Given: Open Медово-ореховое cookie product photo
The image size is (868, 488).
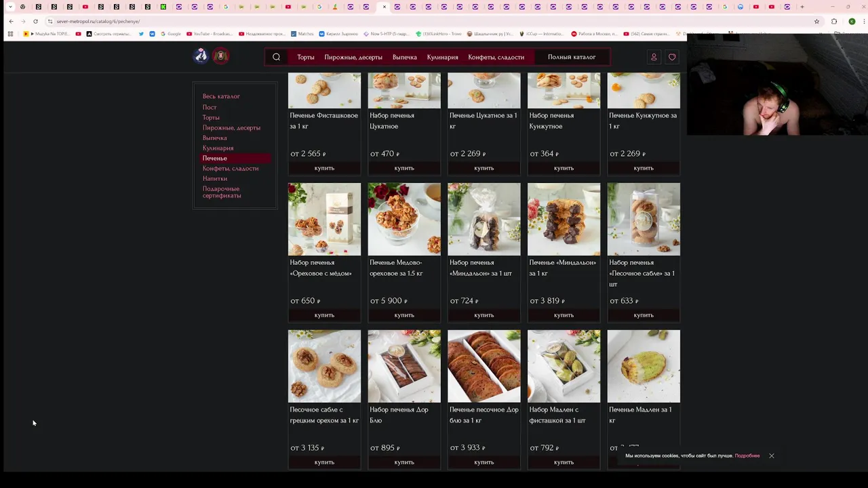Looking at the screenshot, I should [404, 219].
